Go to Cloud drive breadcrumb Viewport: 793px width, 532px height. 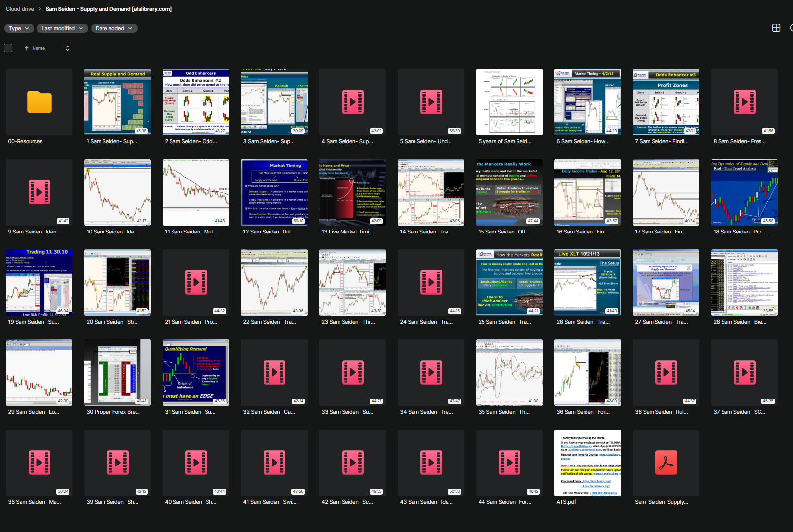click(x=20, y=9)
